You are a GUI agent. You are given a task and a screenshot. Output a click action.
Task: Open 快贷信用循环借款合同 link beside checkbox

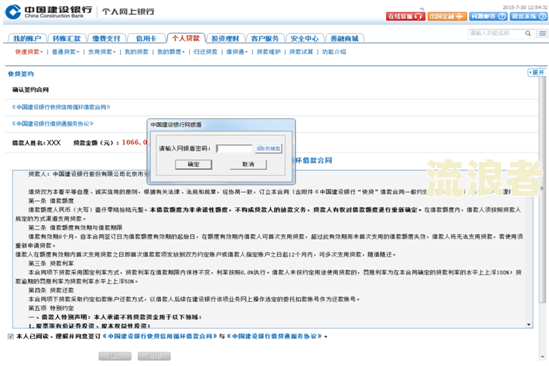tap(160, 336)
